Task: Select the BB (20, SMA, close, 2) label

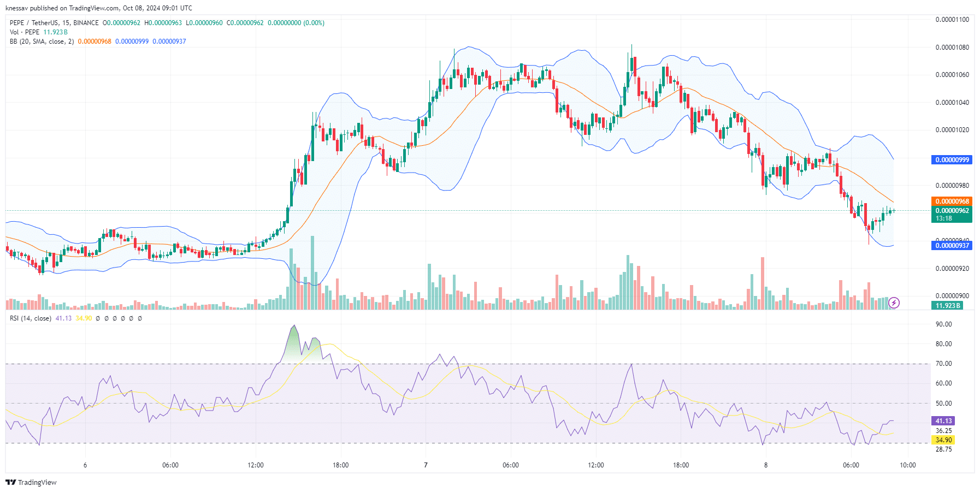Action: pos(42,42)
